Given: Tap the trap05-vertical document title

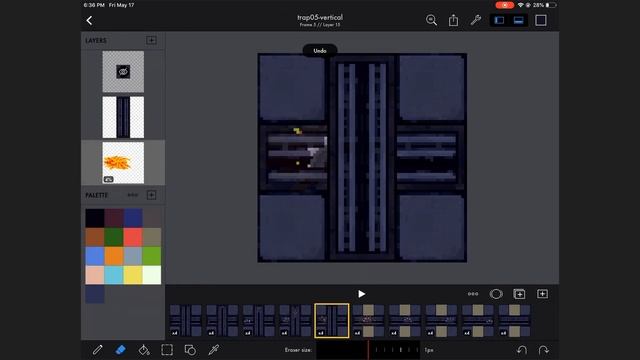Looking at the screenshot, I should 320,18.
